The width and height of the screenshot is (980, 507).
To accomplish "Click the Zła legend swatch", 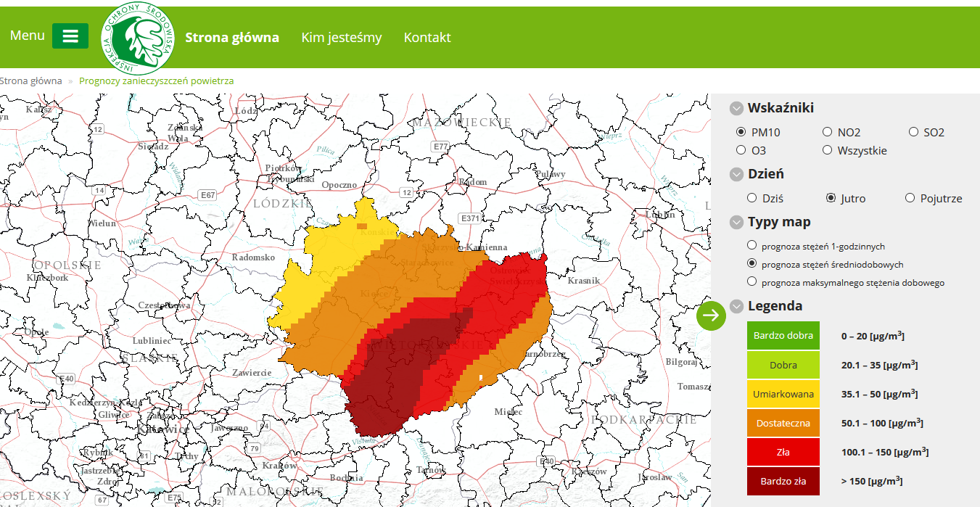I will pos(783,452).
